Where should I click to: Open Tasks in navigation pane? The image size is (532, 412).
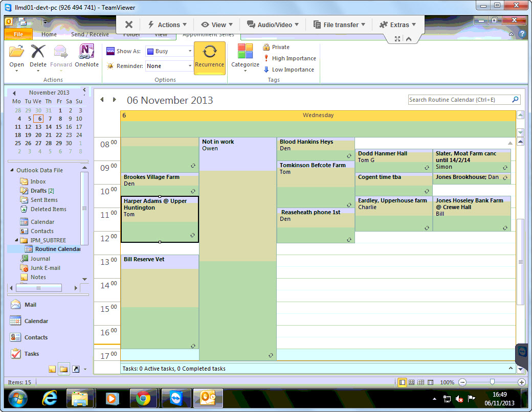[x=31, y=354]
